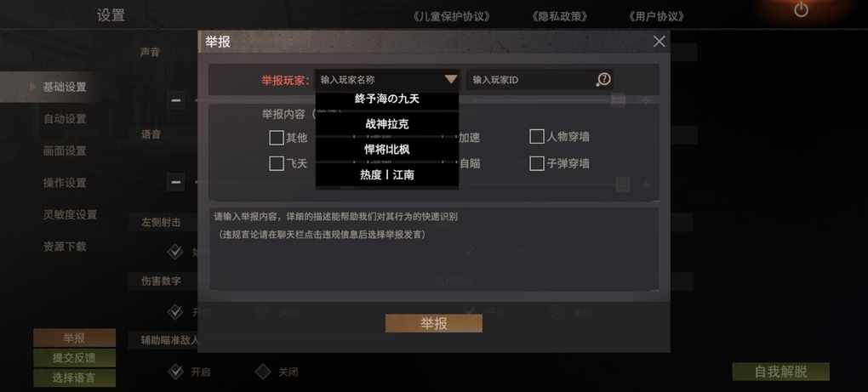Image resolution: width=868 pixels, height=392 pixels.
Task: Choose 热度丨江南 in the dropdown list
Action: point(387,174)
